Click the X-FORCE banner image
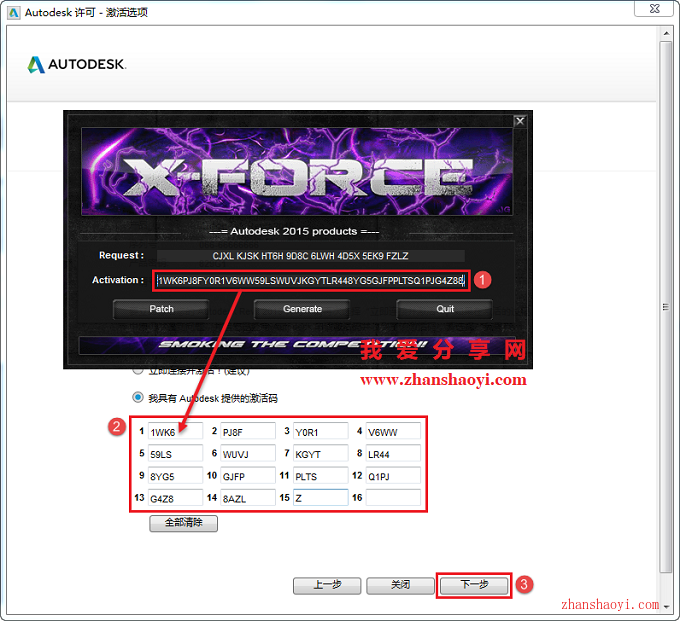Screen dimensions: 680x621 297,171
